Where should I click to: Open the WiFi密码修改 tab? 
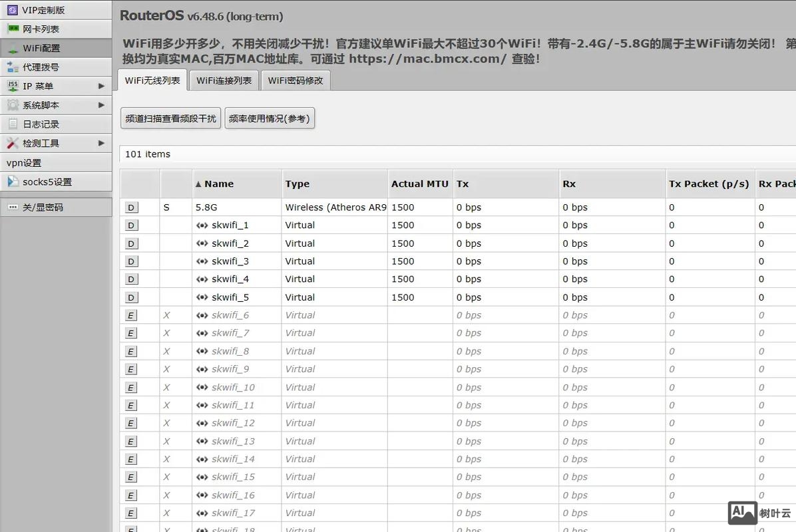point(295,80)
